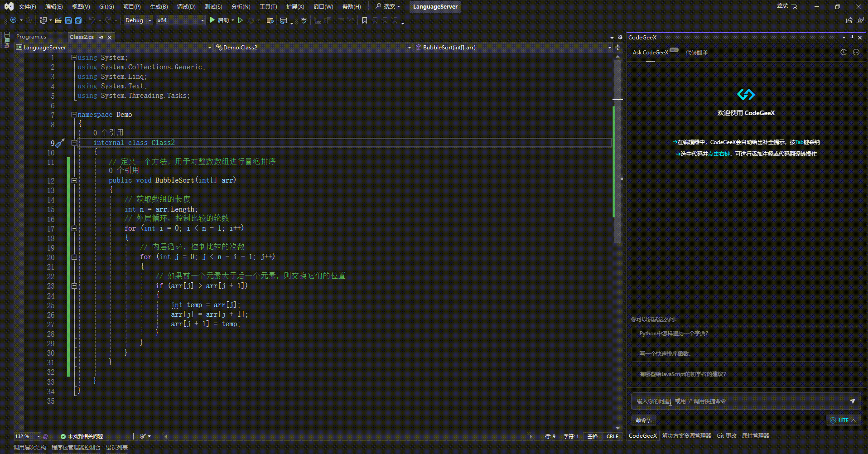This screenshot has height=454, width=868.
Task: Click the live share icon top right
Action: [x=849, y=20]
